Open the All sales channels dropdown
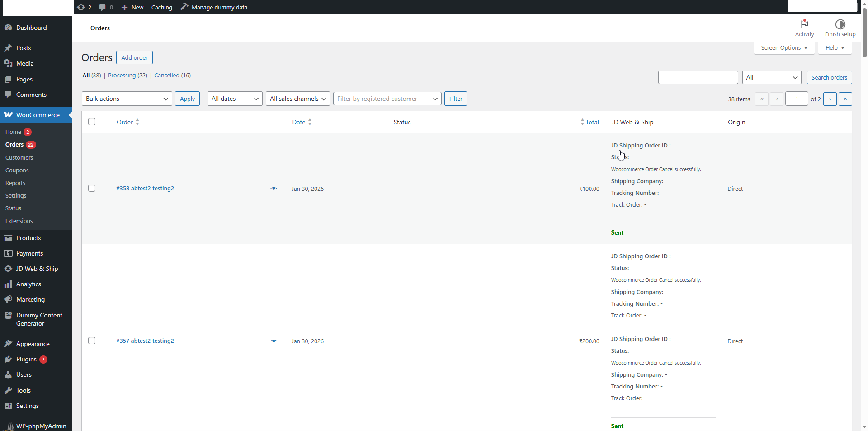The image size is (868, 431). tap(298, 99)
